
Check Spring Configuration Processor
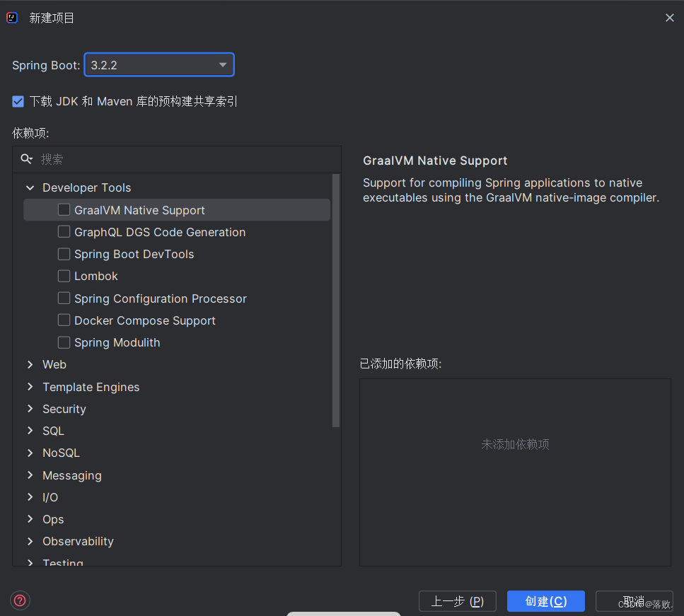(x=64, y=298)
